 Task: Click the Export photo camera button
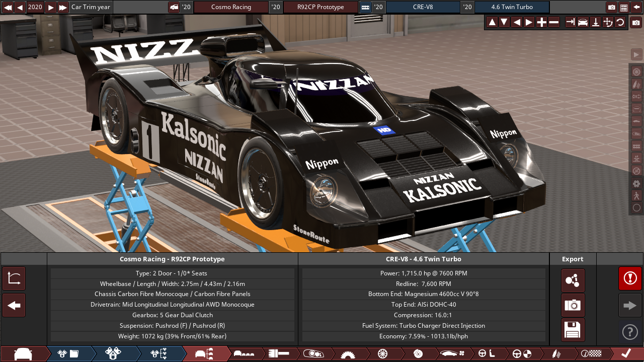[x=573, y=305]
